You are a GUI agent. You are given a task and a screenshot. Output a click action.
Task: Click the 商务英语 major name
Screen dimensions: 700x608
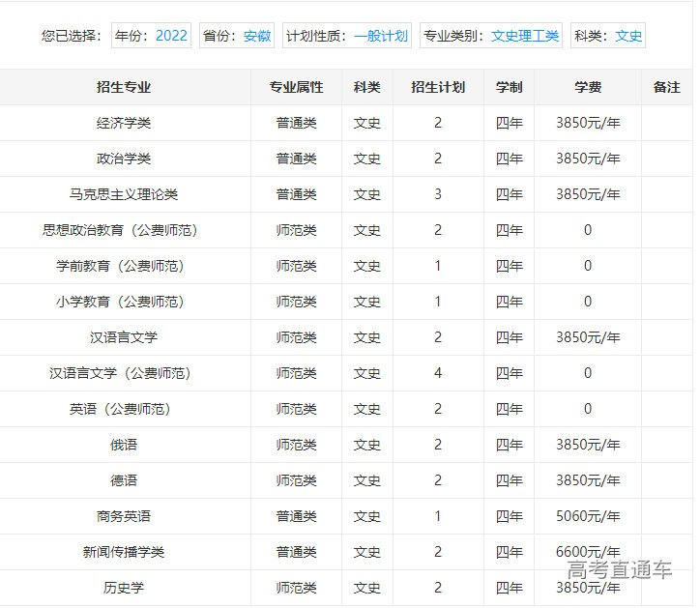[124, 516]
